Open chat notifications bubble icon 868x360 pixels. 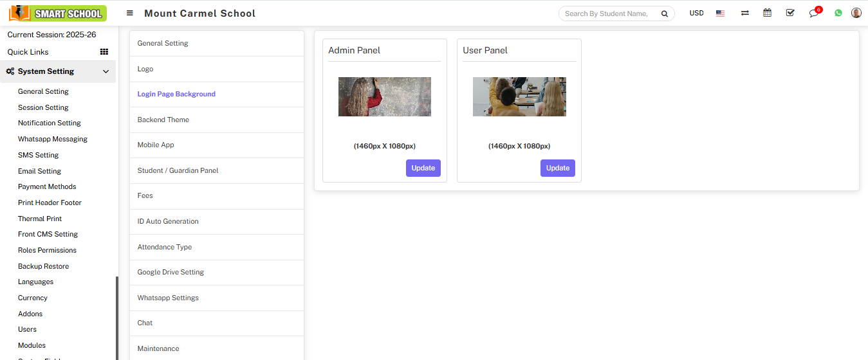coord(814,14)
